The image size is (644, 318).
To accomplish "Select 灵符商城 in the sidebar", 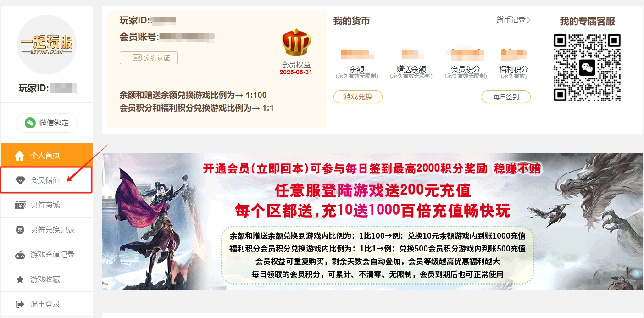I will [x=47, y=205].
